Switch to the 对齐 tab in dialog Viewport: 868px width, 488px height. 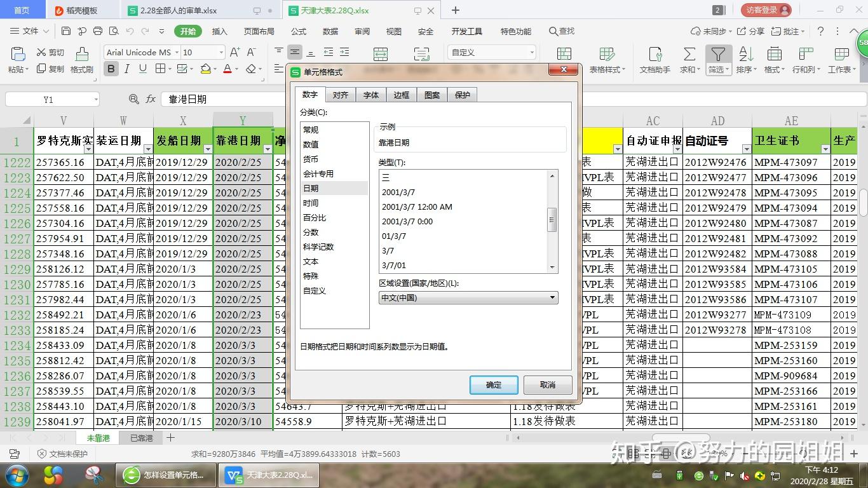point(341,95)
